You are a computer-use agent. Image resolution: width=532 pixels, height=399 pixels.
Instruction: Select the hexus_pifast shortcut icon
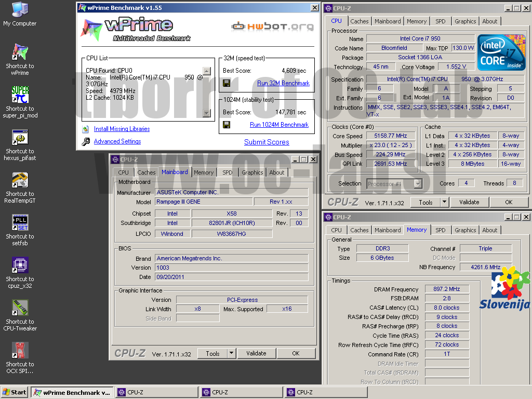click(x=20, y=137)
